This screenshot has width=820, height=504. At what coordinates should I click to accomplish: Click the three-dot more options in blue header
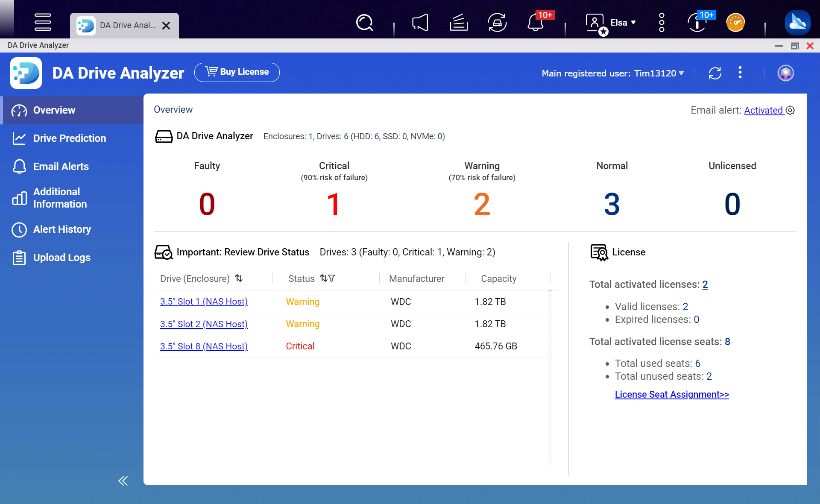[x=740, y=73]
